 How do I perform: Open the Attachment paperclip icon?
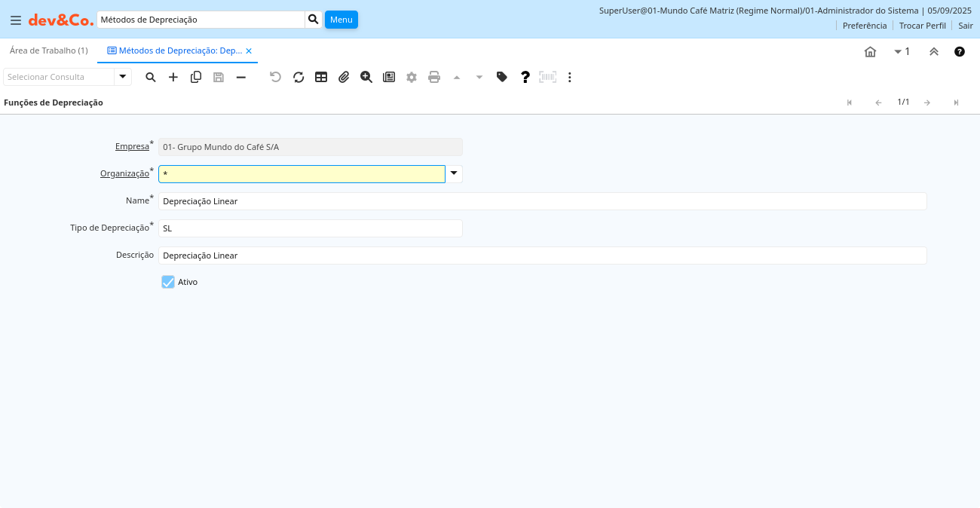coord(344,77)
